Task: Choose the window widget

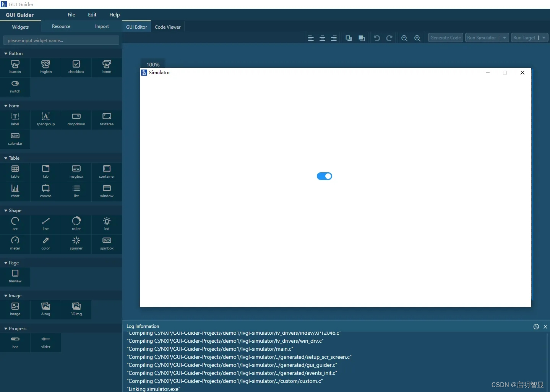Action: click(x=107, y=191)
